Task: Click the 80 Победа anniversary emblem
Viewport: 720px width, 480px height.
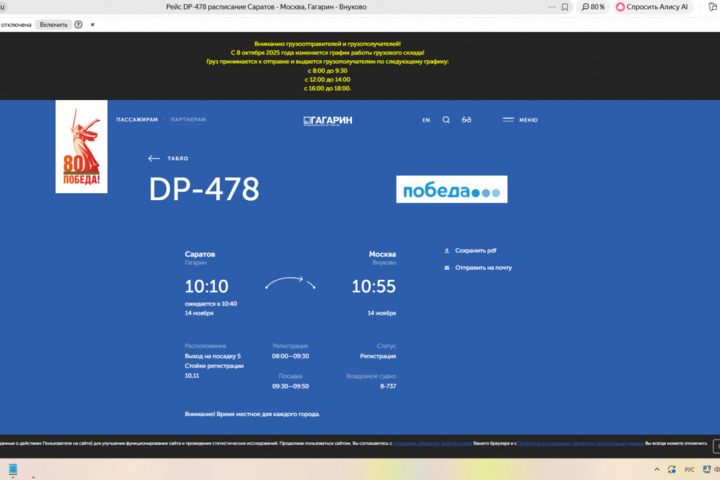Action: (81, 146)
